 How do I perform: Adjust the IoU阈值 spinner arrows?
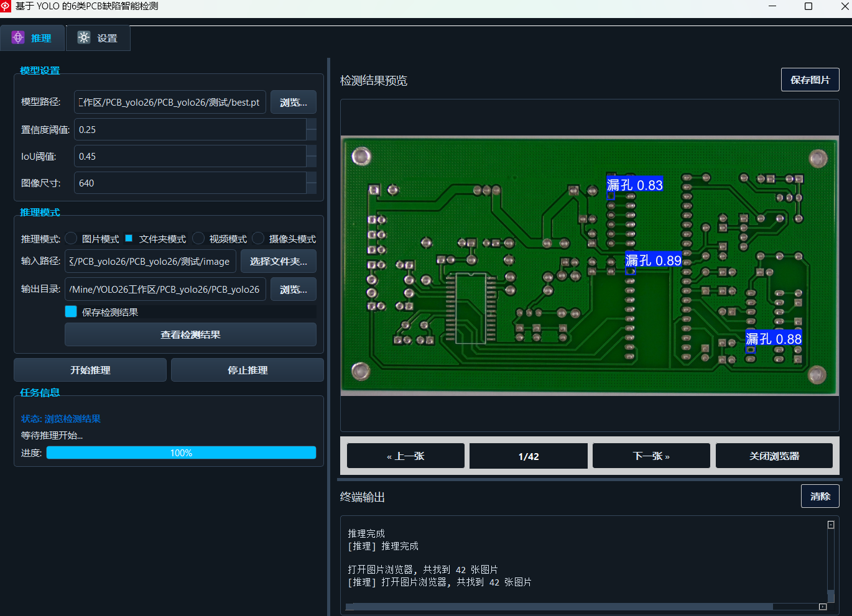tap(312, 156)
